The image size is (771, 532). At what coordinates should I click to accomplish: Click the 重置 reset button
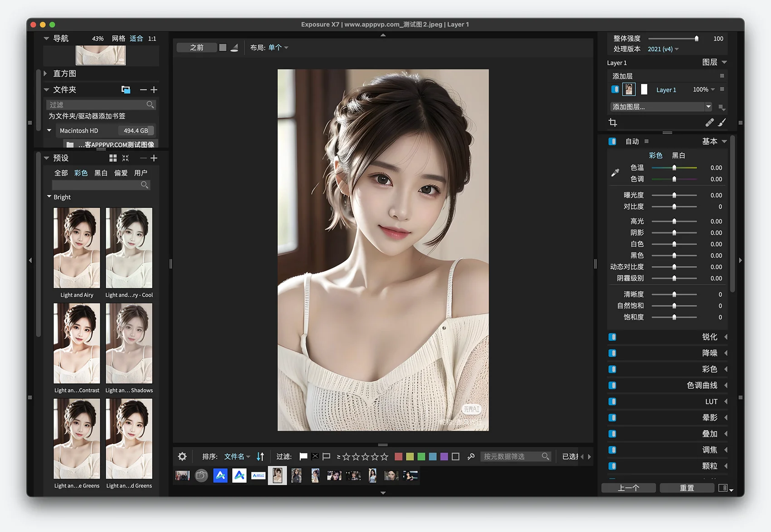coord(687,488)
